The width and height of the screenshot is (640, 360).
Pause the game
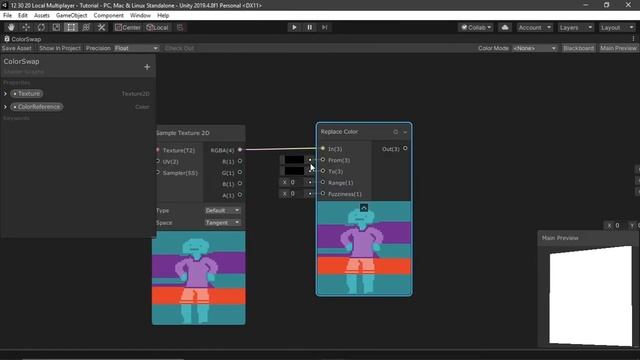(309, 27)
